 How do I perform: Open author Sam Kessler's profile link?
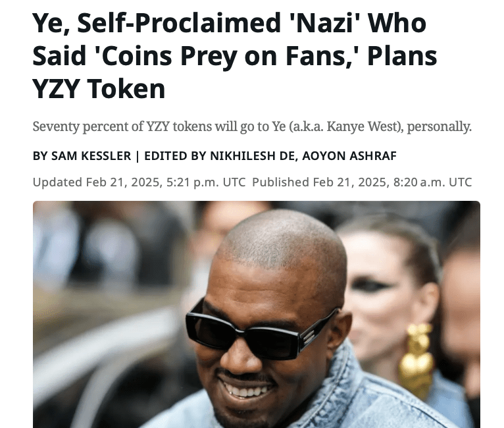[91, 156]
